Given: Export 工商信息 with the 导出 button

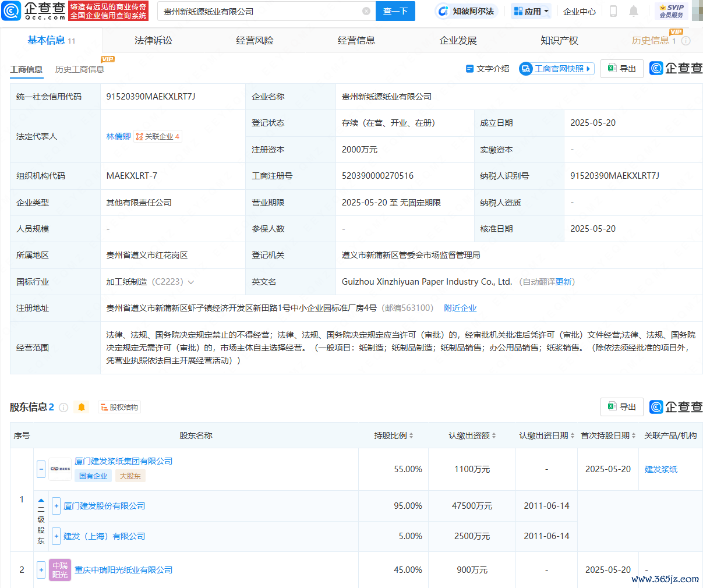Looking at the screenshot, I should click(x=622, y=69).
